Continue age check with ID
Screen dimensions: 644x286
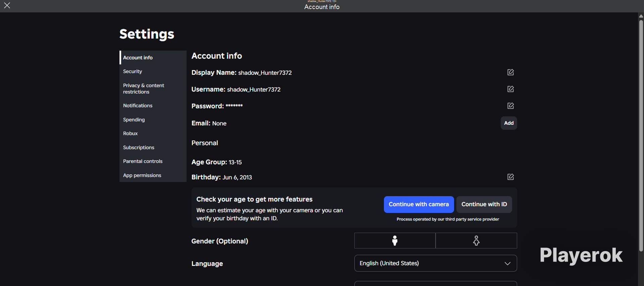[x=484, y=205]
